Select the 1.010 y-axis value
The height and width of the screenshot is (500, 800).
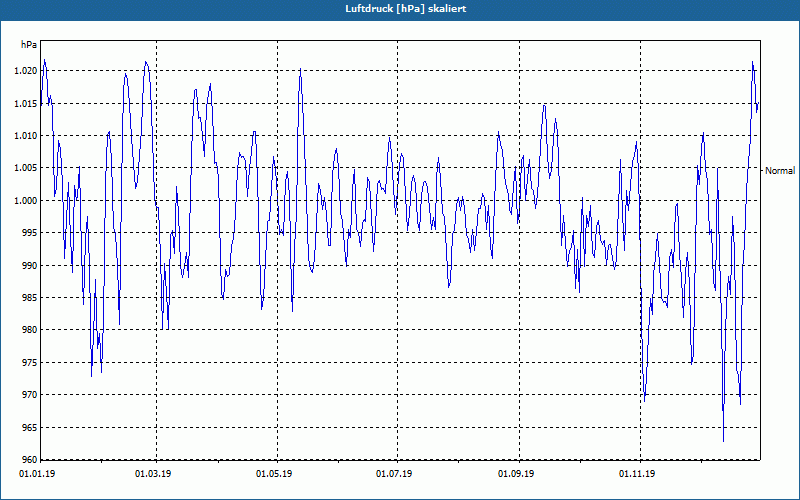(x=26, y=136)
